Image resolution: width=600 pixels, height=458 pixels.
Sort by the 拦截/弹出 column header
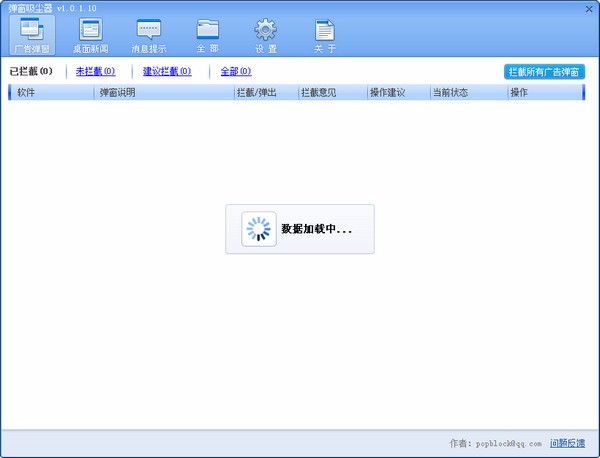266,93
